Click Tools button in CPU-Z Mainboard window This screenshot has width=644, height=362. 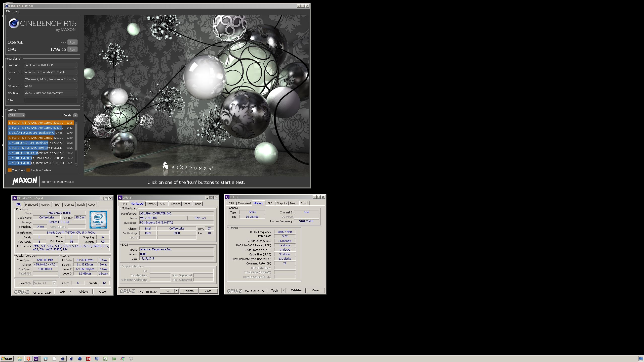pos(167,291)
